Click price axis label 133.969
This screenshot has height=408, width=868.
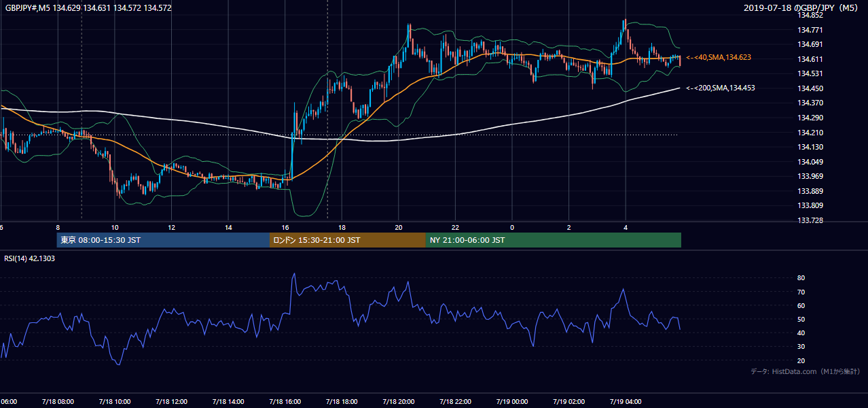pyautogui.click(x=810, y=176)
